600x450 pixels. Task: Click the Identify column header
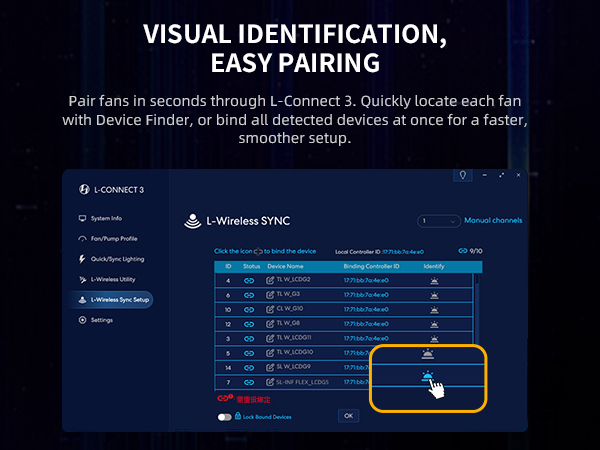(434, 266)
